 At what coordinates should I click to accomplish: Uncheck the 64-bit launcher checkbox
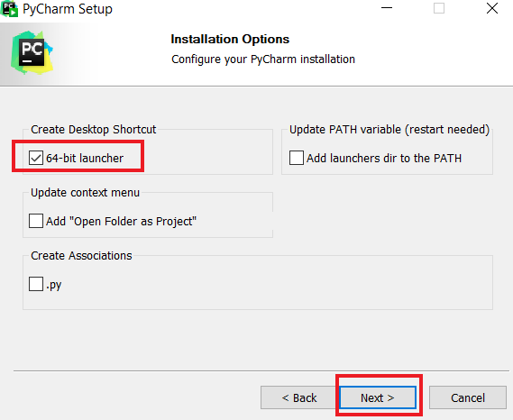[36, 158]
